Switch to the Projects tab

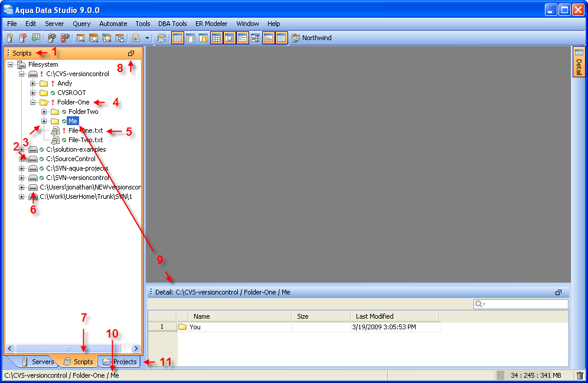[x=120, y=362]
